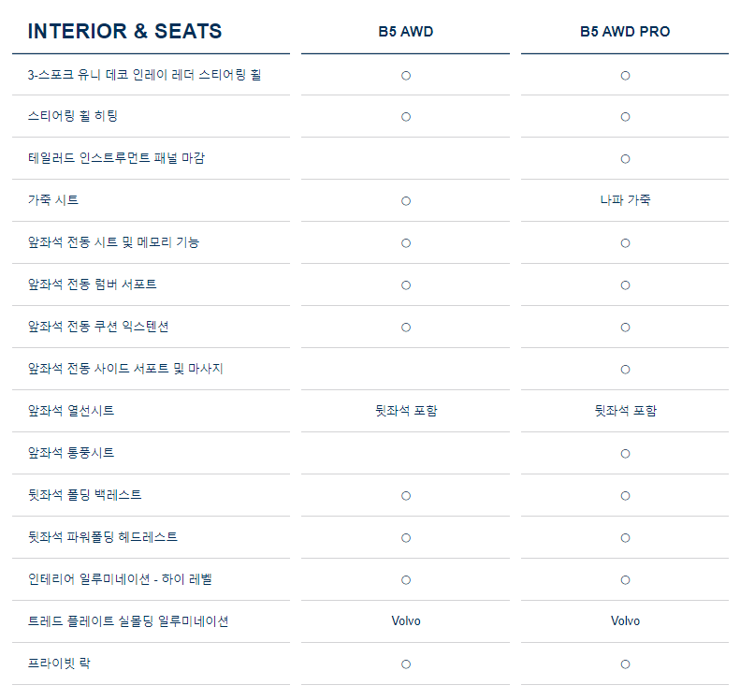Click the 뒷좌석 포함 text under B5 AWD
740x700 pixels.
pos(406,411)
